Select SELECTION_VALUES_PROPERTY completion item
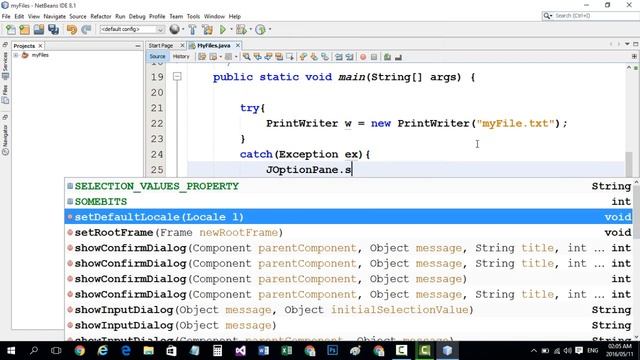Image resolution: width=640 pixels, height=360 pixels. pyautogui.click(x=349, y=186)
